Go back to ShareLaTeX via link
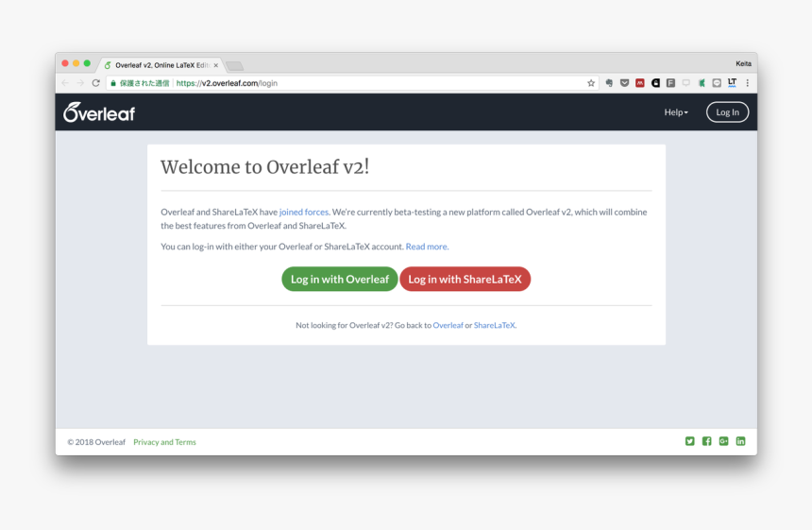This screenshot has height=530, width=812. point(495,325)
